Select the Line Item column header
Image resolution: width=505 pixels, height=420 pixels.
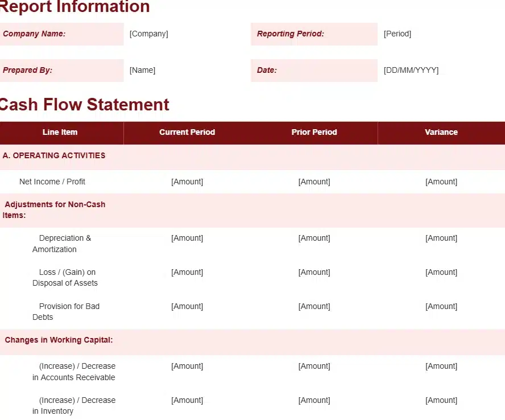[x=60, y=132]
